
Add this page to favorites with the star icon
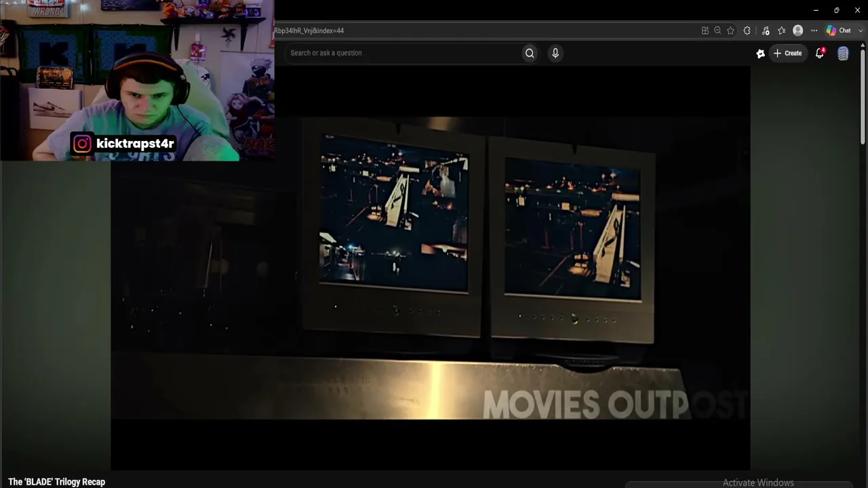(730, 30)
